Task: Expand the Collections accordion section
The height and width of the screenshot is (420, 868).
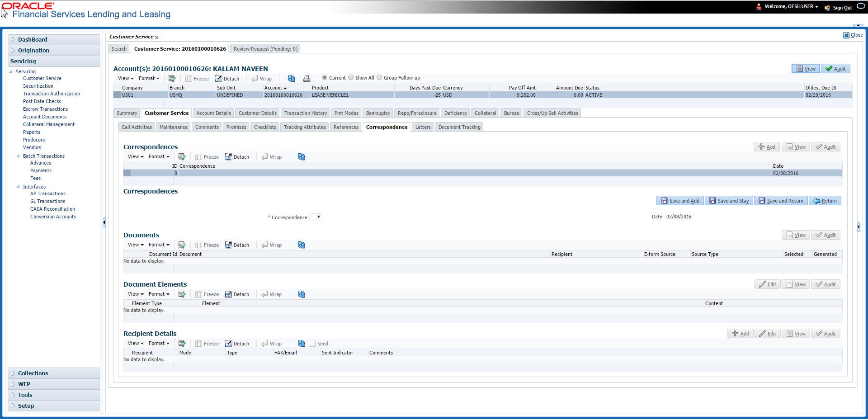Action: pyautogui.click(x=54, y=373)
